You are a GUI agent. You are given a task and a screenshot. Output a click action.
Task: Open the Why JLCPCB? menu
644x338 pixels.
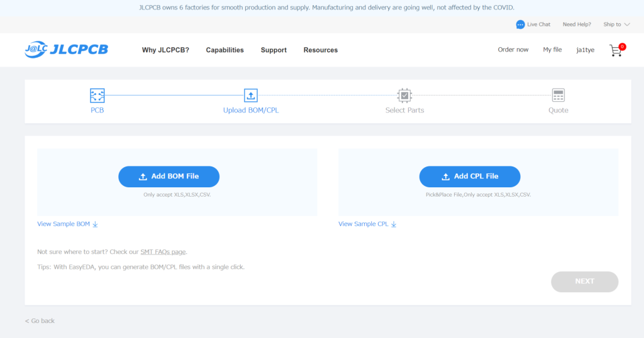point(165,50)
